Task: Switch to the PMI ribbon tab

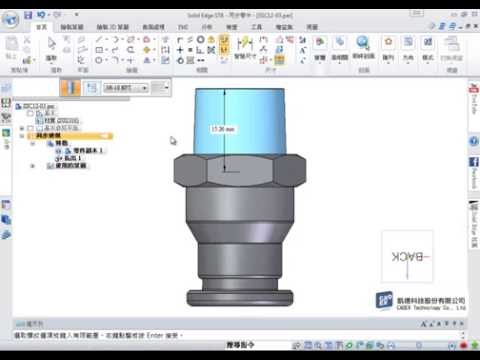Action: click(x=183, y=27)
